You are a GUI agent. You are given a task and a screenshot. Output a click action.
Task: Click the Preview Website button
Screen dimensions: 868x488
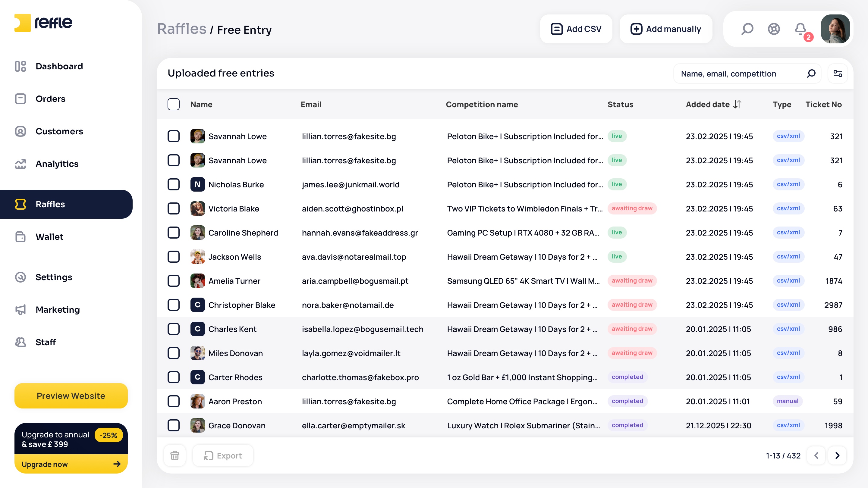click(x=71, y=396)
